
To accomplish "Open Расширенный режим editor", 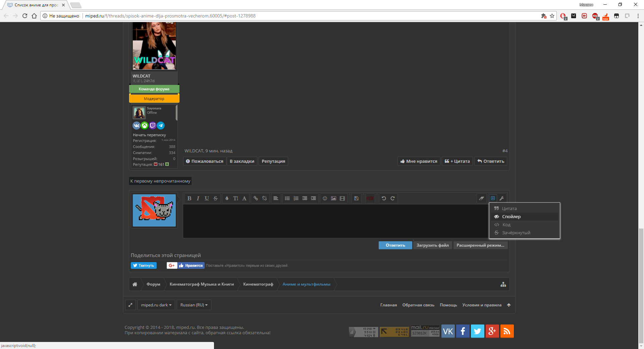I will click(480, 245).
